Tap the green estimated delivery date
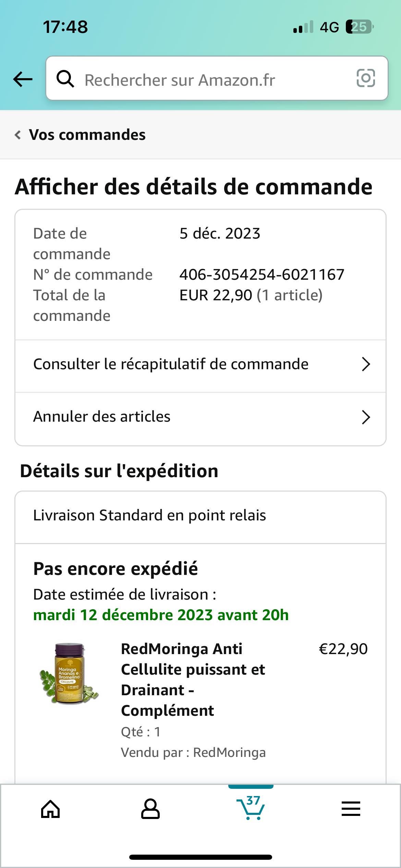Screen dimensions: 401x868 tap(161, 615)
